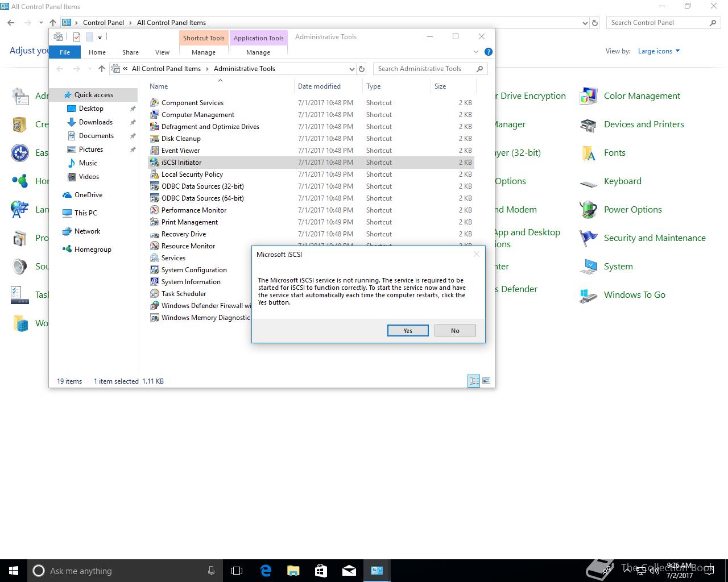
Task: Open Windows To Go in Control Panel
Action: [x=622, y=295]
